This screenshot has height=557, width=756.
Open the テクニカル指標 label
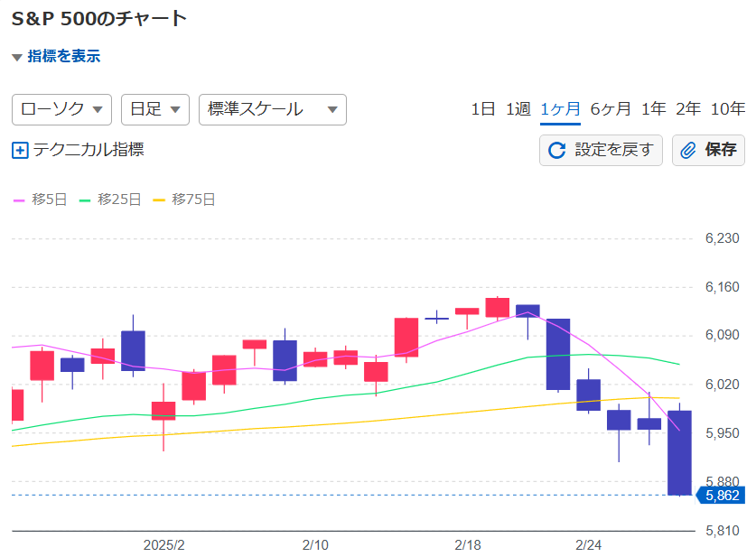click(89, 149)
